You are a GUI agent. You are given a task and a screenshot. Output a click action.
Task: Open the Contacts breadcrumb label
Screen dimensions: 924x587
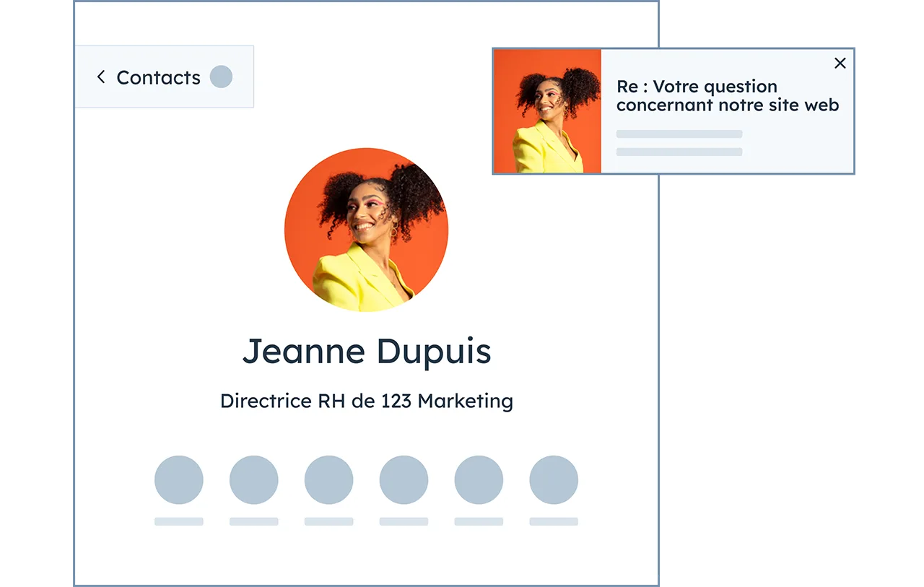coord(158,77)
